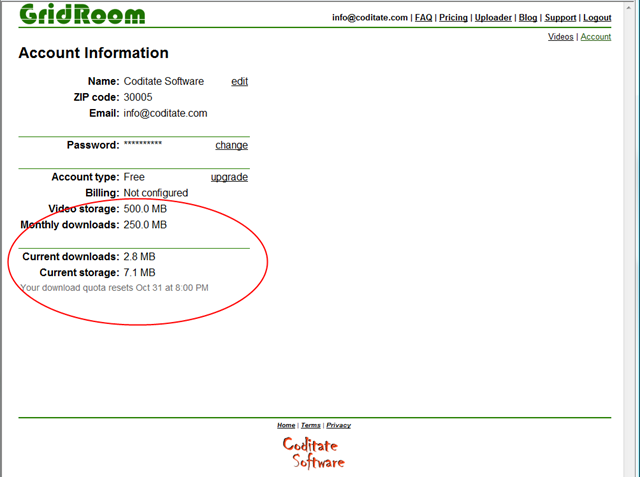Viewport: 640px width, 477px height.
Task: Go to the Uploader link
Action: click(493, 18)
